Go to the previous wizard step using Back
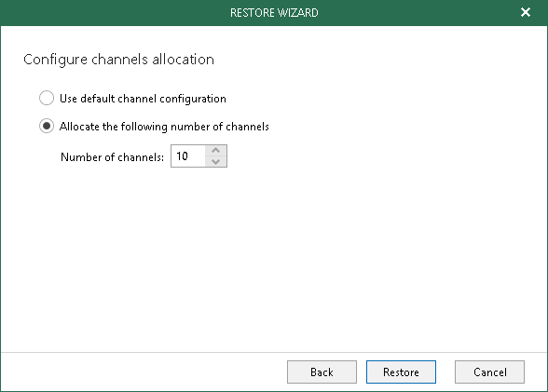Screen dimensions: 548x392 point(322,372)
